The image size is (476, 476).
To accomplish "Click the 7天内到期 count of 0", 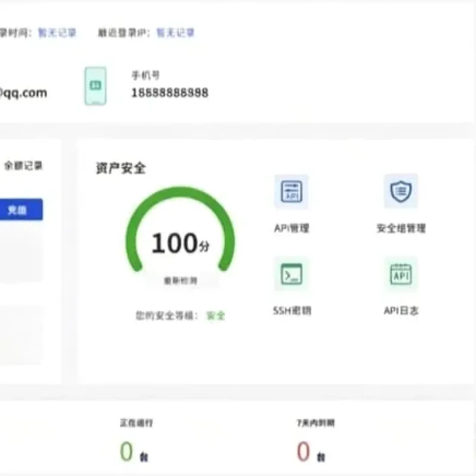I will (303, 451).
